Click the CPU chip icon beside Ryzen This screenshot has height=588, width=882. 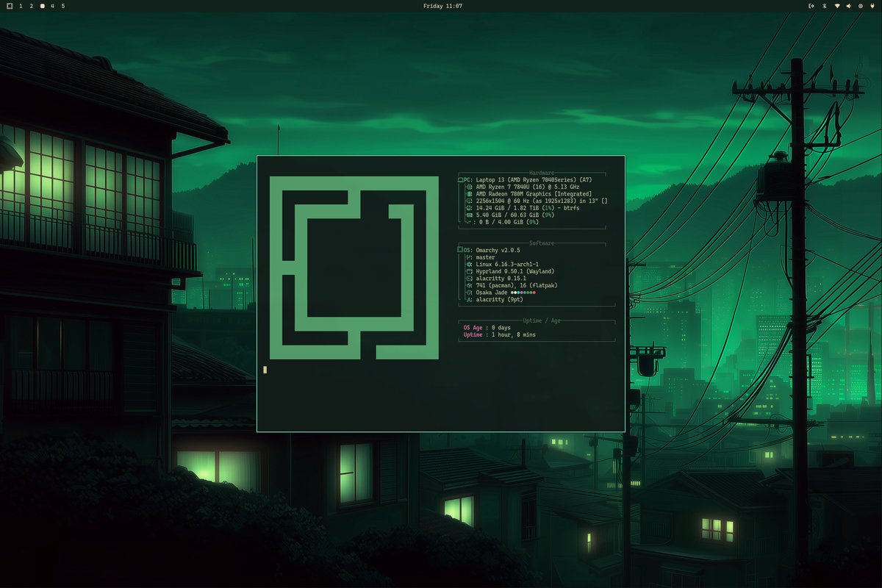(470, 187)
